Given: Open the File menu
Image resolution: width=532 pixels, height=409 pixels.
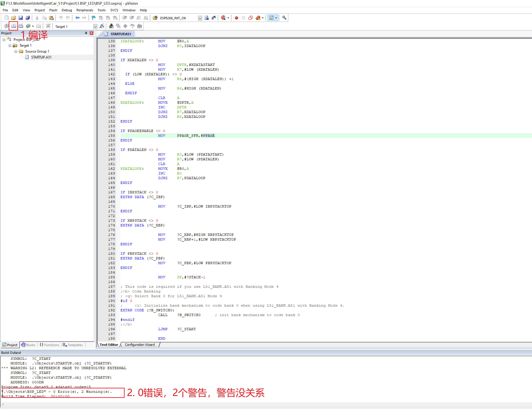Looking at the screenshot, I should [5, 10].
